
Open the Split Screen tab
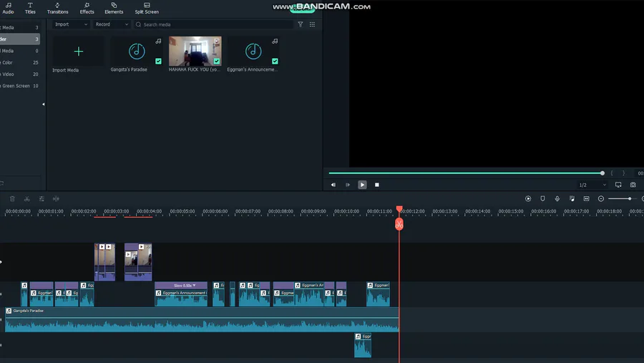(147, 8)
